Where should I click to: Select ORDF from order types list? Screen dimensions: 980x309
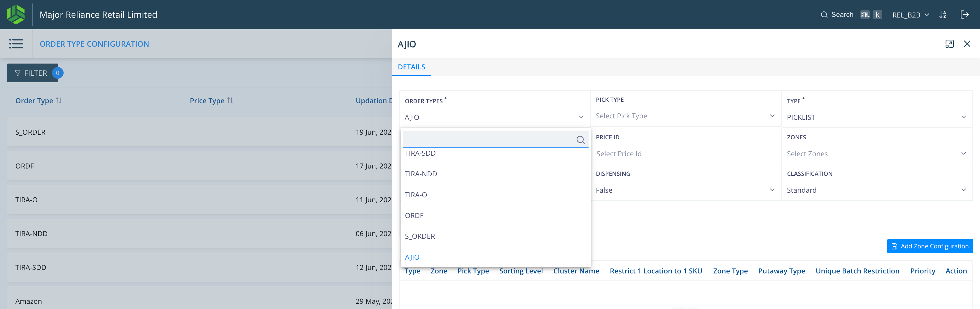tap(495, 215)
